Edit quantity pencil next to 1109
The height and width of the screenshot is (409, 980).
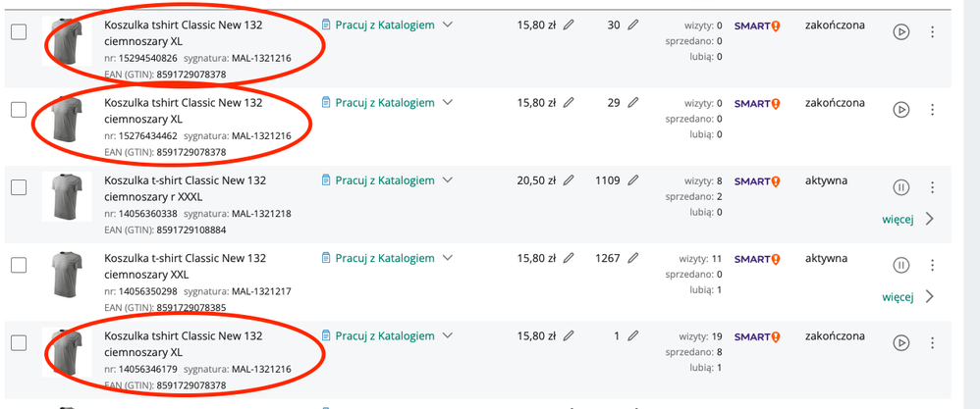[633, 180]
